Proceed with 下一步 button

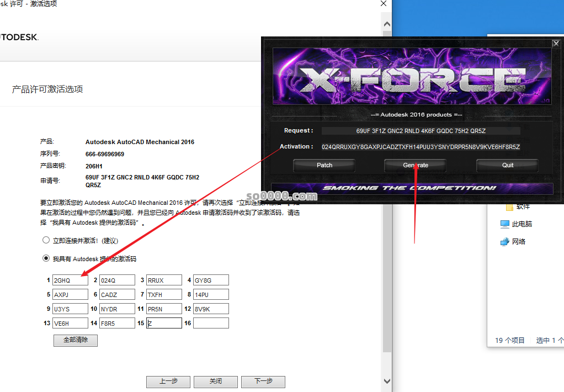263,382
